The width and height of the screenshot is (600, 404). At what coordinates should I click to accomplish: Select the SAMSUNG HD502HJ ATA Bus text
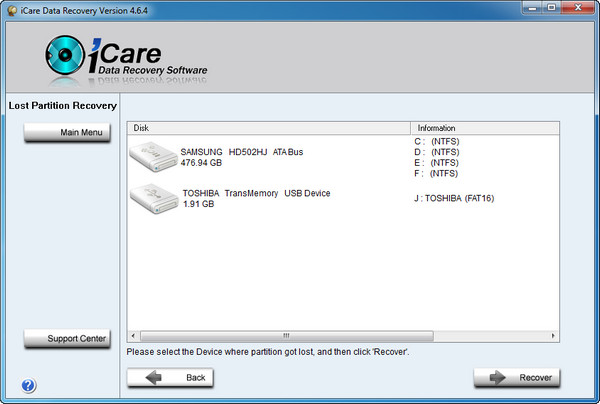pos(241,152)
